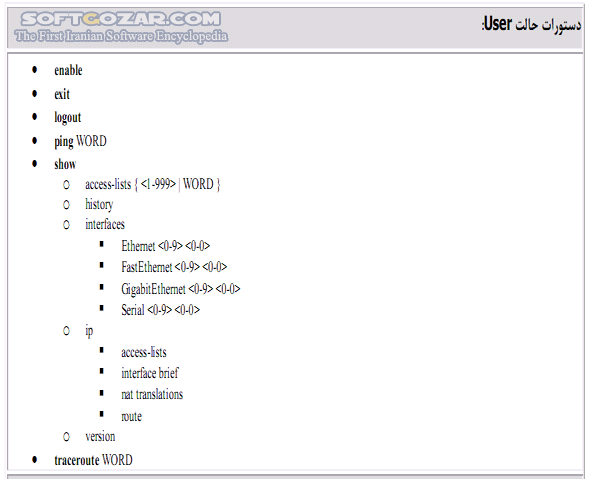Select the interface brief entry
This screenshot has height=479, width=590.
pos(149,373)
